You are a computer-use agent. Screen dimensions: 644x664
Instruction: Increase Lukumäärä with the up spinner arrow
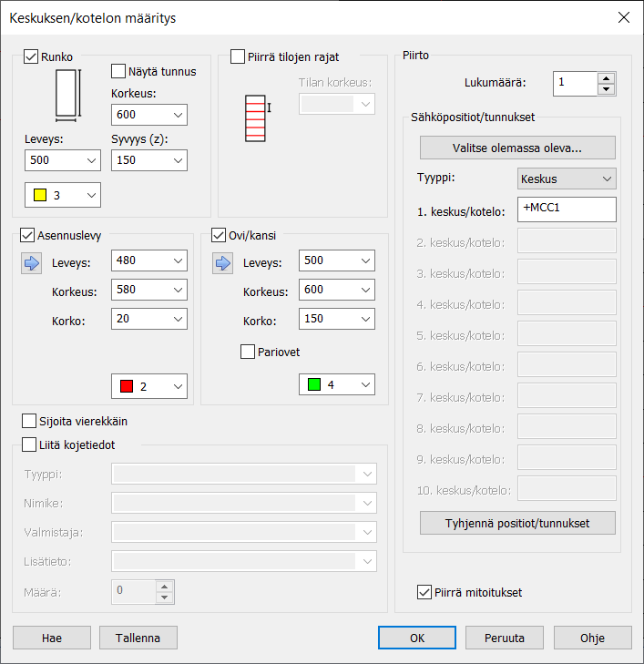point(606,78)
